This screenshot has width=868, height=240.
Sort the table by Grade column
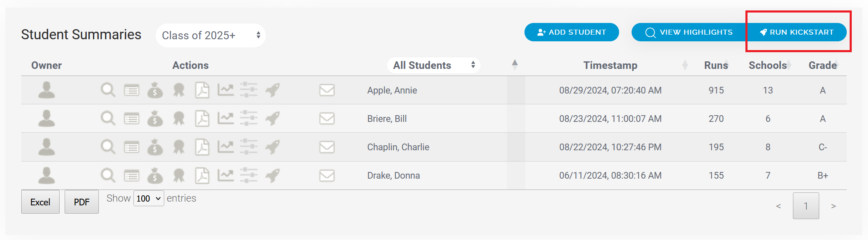pyautogui.click(x=823, y=65)
